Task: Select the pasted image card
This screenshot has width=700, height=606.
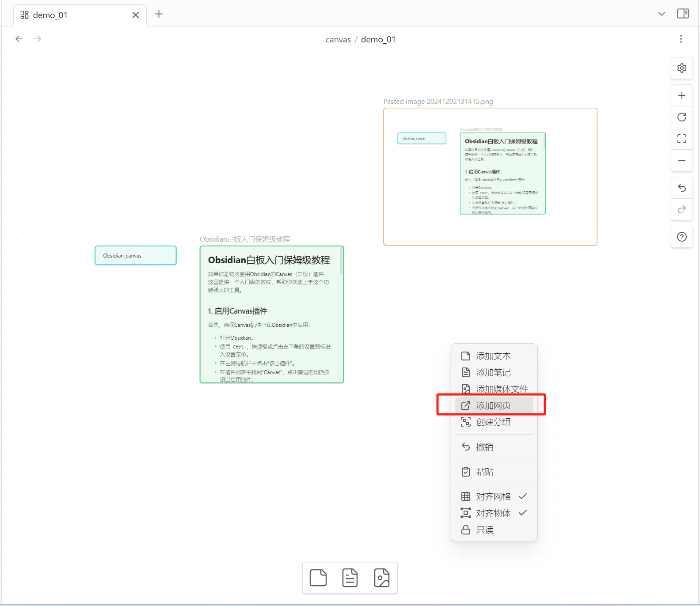Action: [x=491, y=177]
